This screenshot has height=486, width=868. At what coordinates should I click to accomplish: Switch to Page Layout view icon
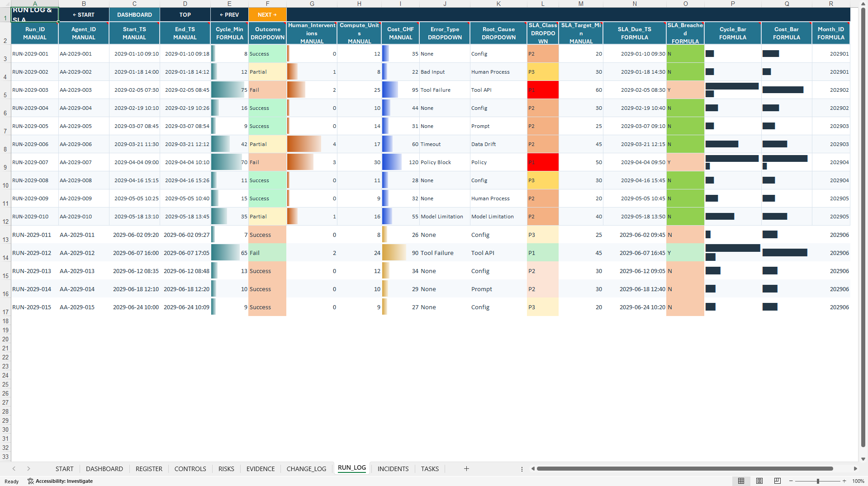[759, 481]
